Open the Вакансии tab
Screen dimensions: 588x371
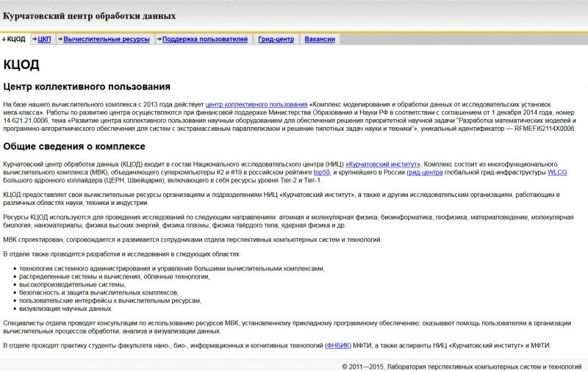[320, 39]
